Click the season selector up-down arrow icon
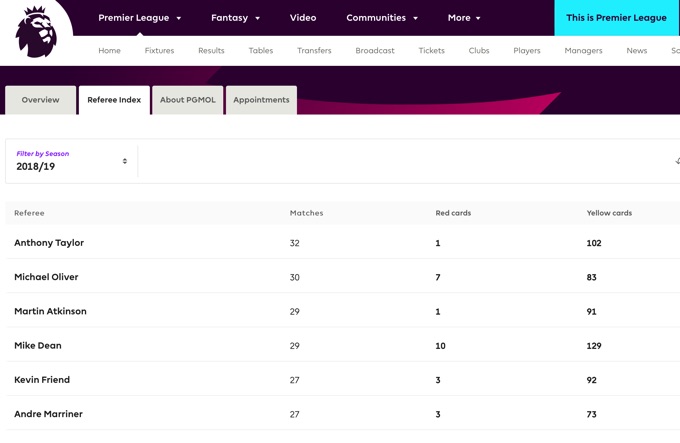The image size is (680, 443). pos(124,161)
